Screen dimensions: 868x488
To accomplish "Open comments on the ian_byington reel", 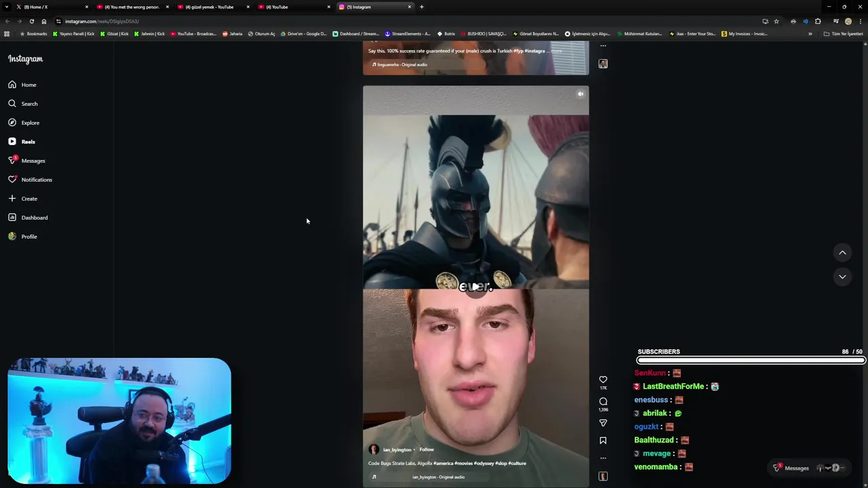I will pyautogui.click(x=603, y=401).
